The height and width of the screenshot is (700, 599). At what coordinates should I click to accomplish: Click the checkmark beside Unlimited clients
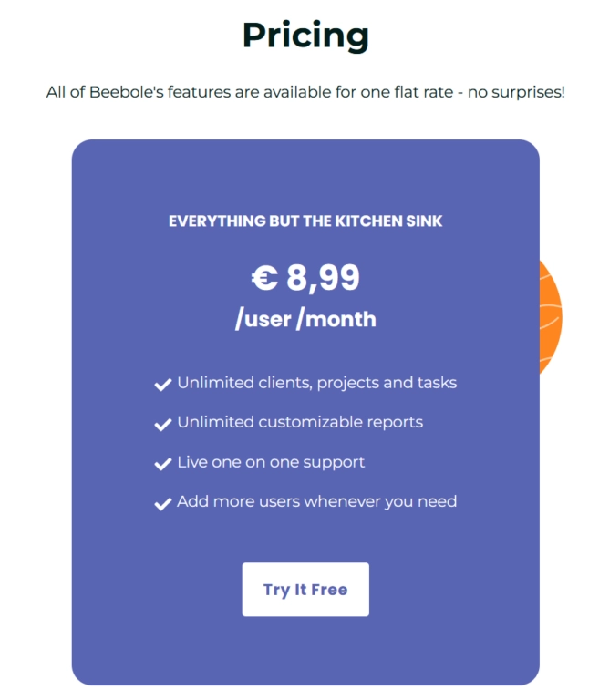pos(163,385)
